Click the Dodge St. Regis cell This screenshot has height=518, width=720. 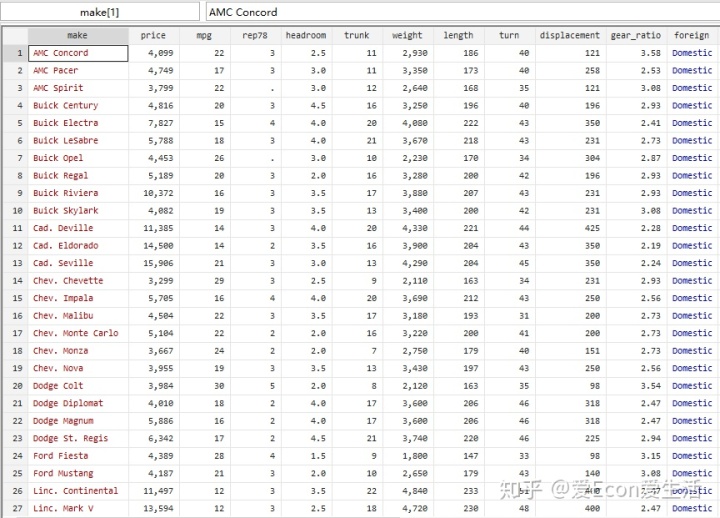(x=78, y=439)
